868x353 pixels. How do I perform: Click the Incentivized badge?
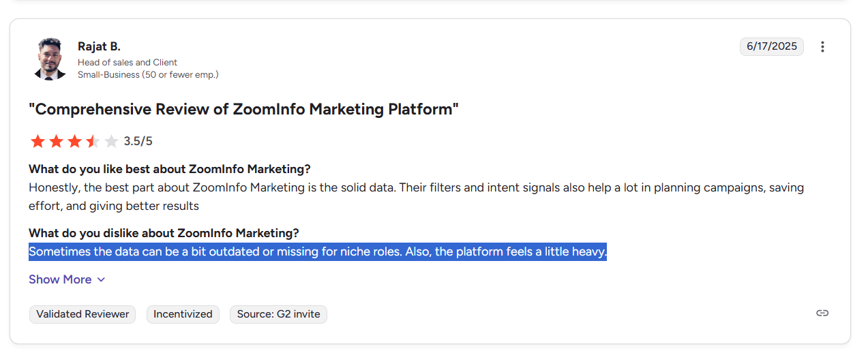[183, 314]
